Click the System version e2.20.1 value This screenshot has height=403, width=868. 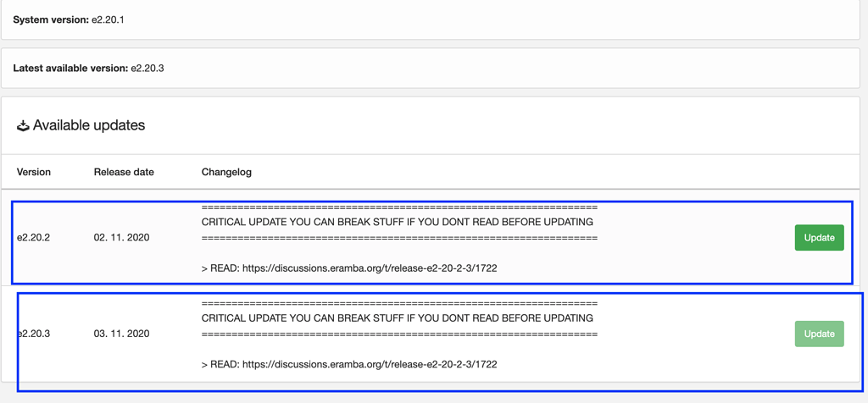[x=108, y=19]
